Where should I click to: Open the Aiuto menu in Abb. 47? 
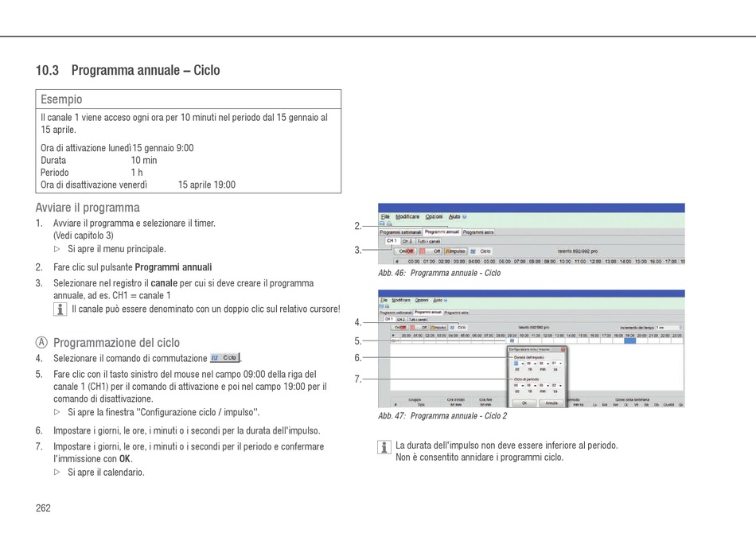(x=438, y=300)
